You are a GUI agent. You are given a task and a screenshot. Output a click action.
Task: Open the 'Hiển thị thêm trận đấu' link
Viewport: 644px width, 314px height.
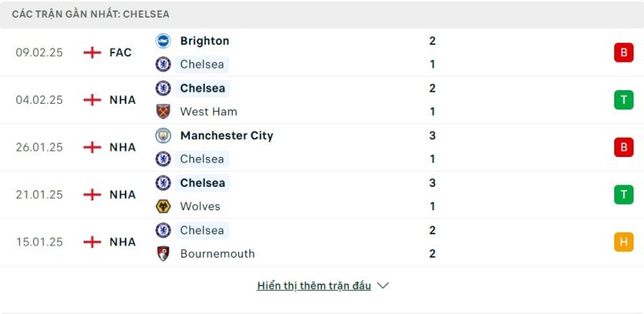click(314, 286)
